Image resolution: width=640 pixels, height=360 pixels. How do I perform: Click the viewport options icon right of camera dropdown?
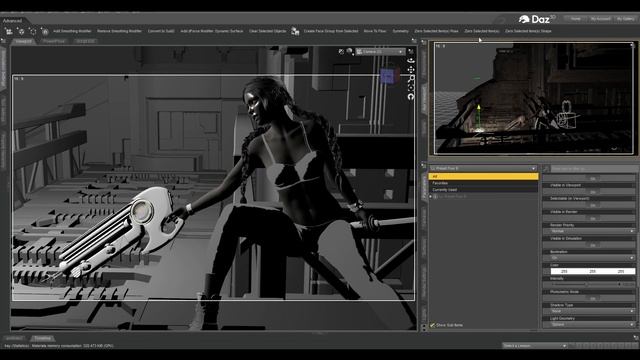[x=411, y=51]
